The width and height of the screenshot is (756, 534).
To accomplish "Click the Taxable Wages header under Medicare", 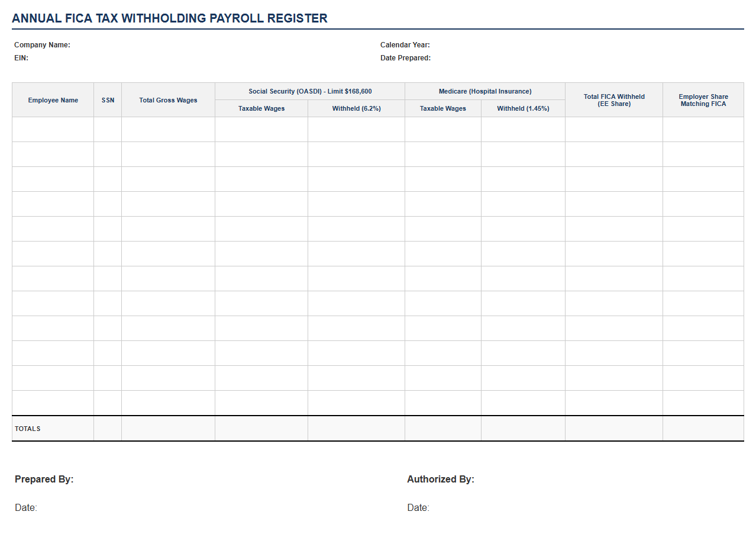I will (x=443, y=108).
